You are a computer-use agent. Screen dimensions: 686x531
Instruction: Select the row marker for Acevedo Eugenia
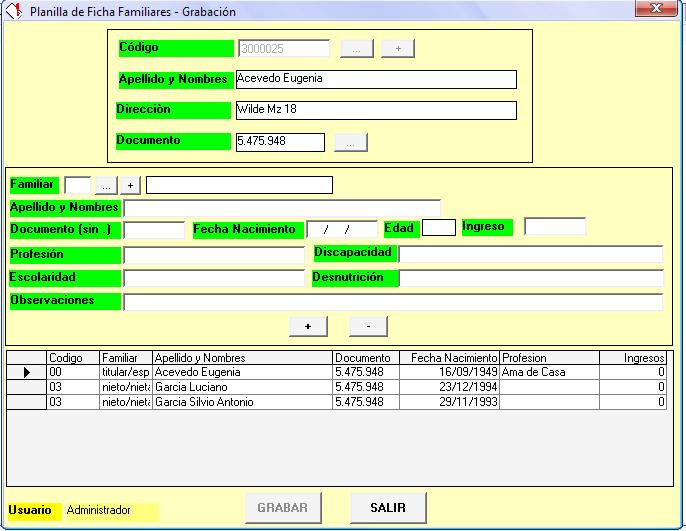26,372
